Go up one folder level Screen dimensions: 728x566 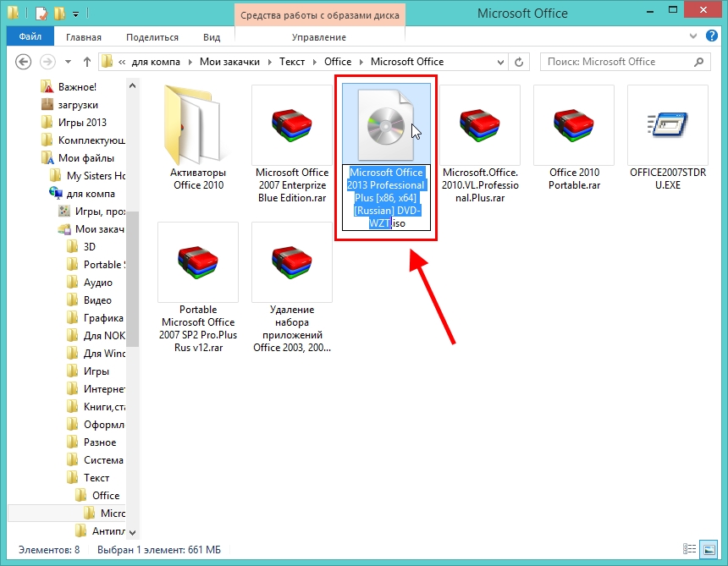pos(87,62)
